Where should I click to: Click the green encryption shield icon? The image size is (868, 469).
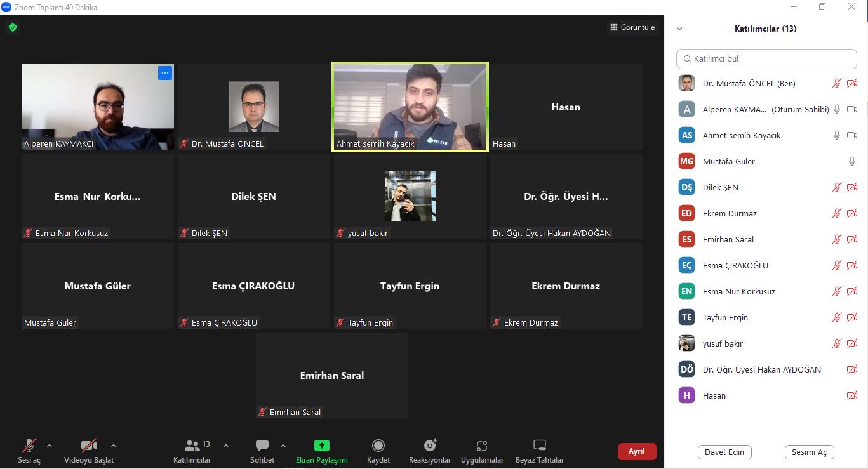pos(12,28)
